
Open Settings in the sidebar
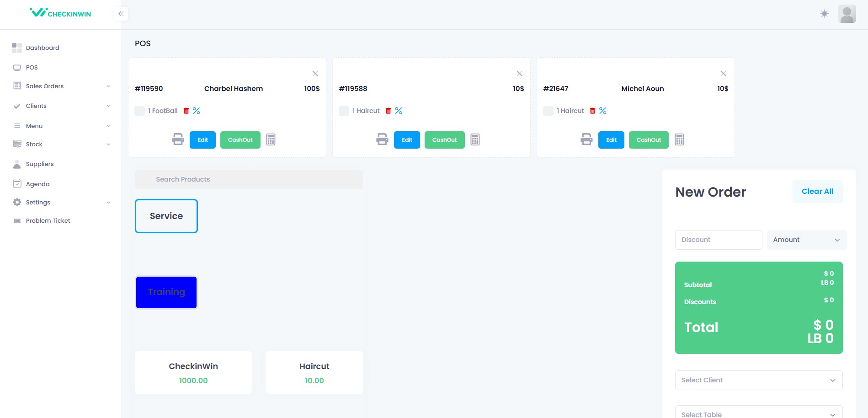click(38, 202)
